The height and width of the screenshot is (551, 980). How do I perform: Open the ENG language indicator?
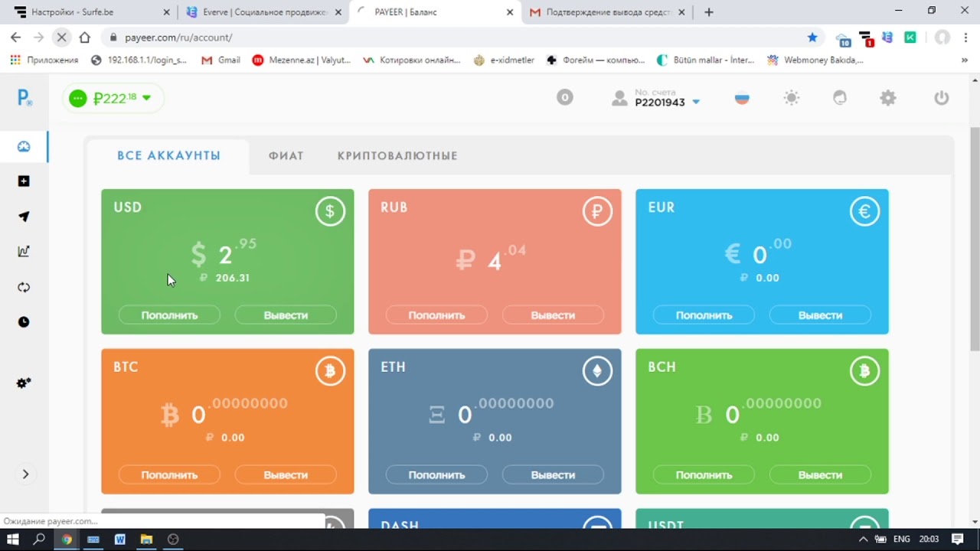[x=902, y=540]
